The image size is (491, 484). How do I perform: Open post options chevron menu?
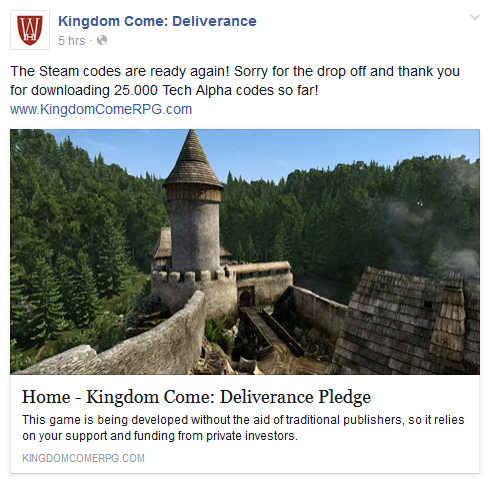[475, 17]
